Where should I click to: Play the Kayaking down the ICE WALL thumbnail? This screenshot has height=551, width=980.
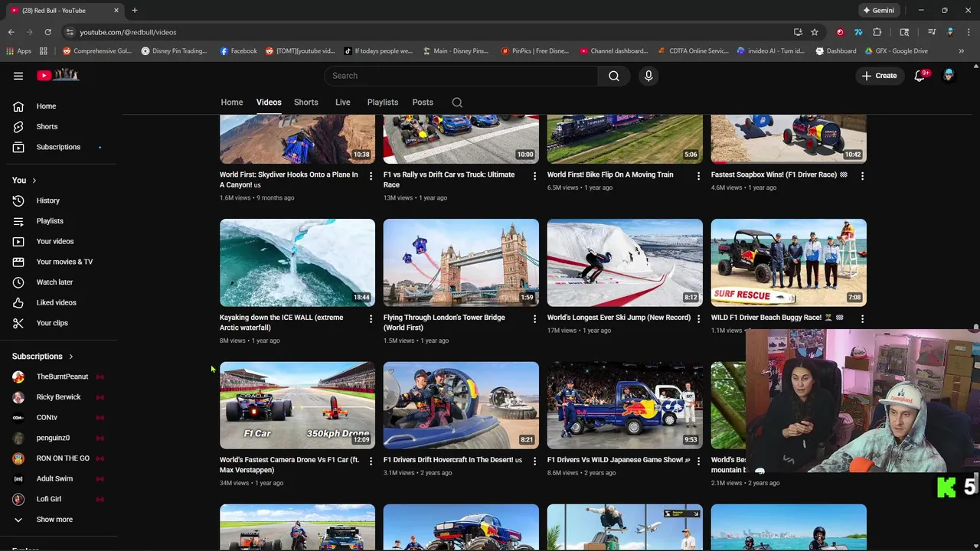coord(297,262)
